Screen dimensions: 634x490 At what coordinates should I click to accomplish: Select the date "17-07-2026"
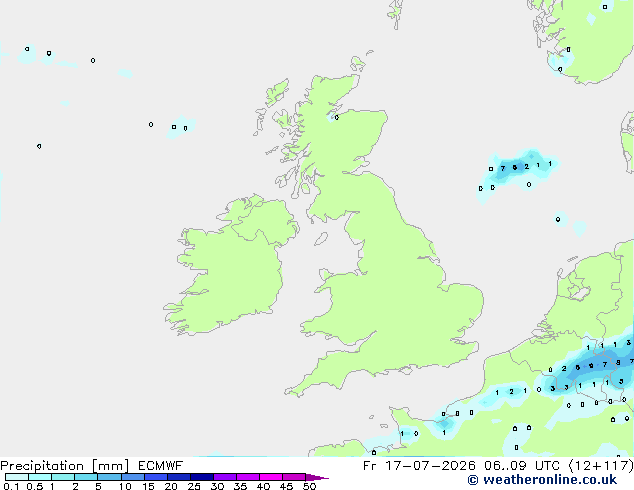point(430,466)
